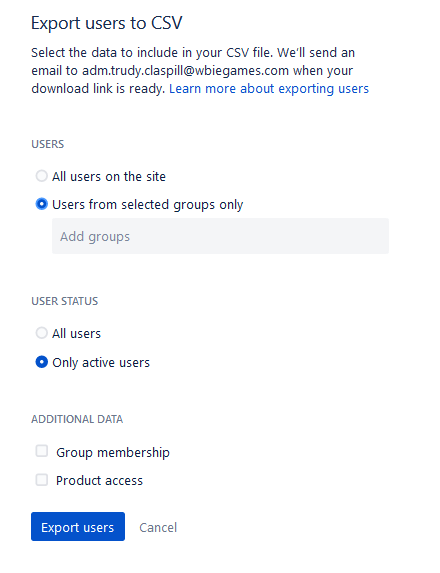Click the Export users to CSV title
This screenshot has width=440, height=573.
pyautogui.click(x=107, y=23)
